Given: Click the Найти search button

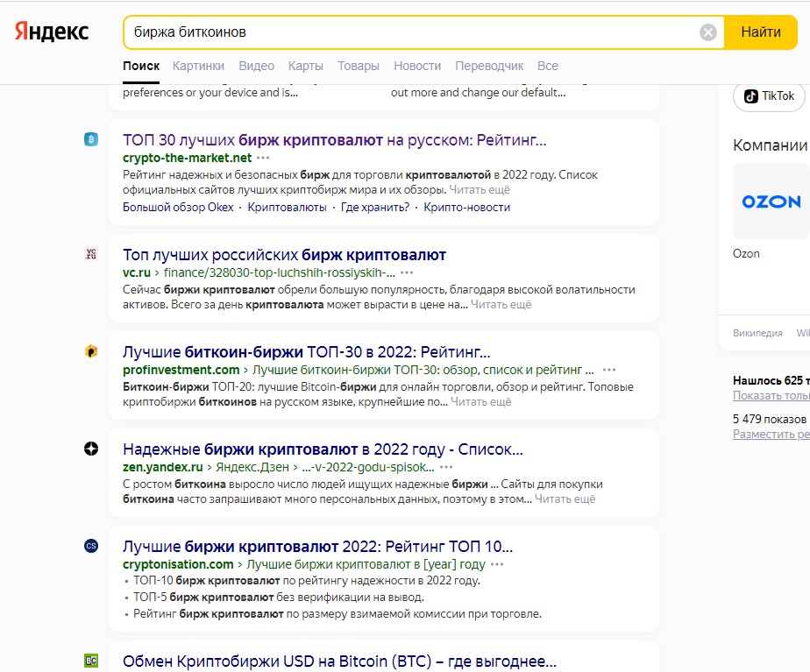Looking at the screenshot, I should point(760,32).
